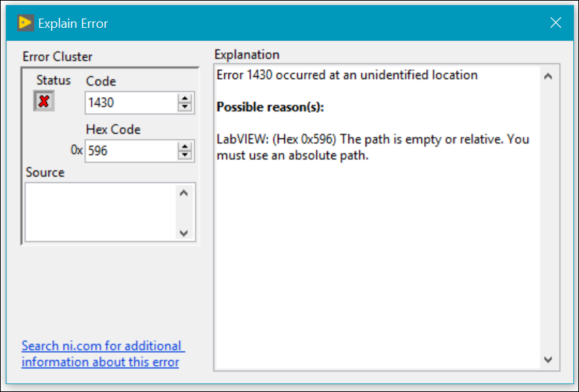Viewport: 579px width, 392px height.
Task: Increment the Code value with up arrow
Action: (185, 99)
